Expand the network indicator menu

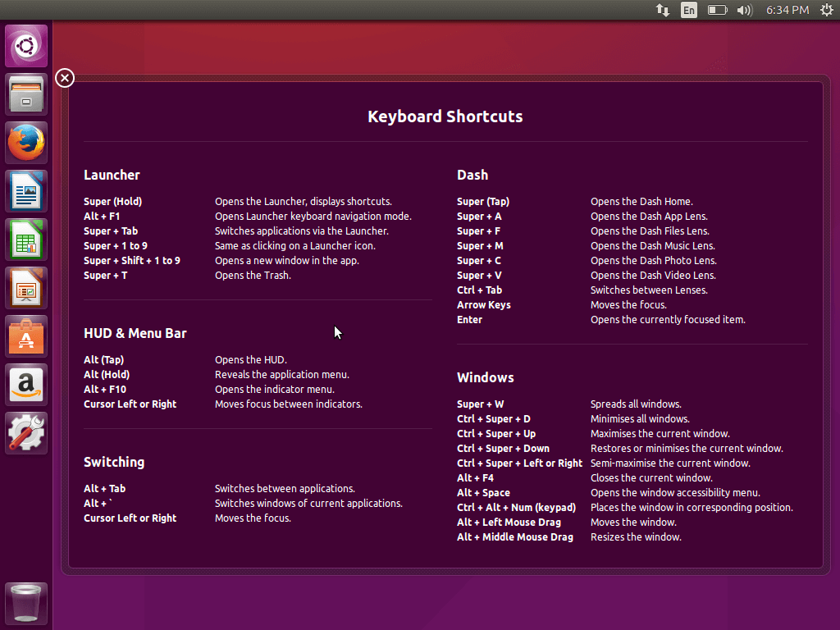[x=663, y=10]
